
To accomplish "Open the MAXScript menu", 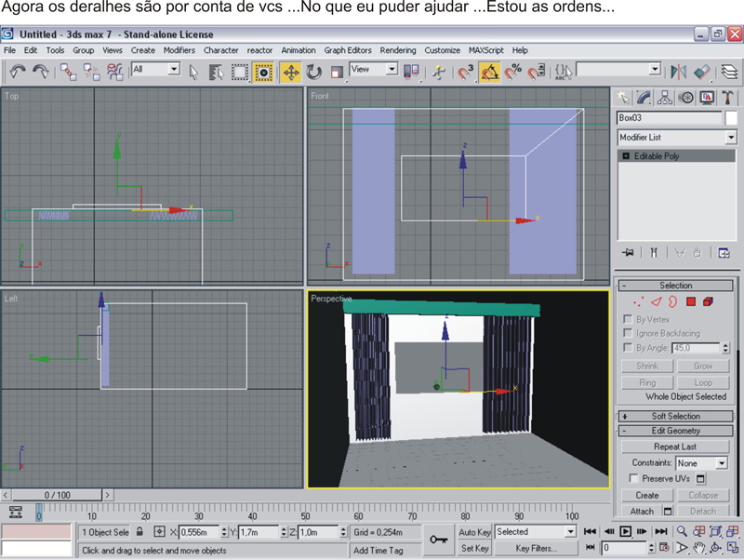I will 485,50.
